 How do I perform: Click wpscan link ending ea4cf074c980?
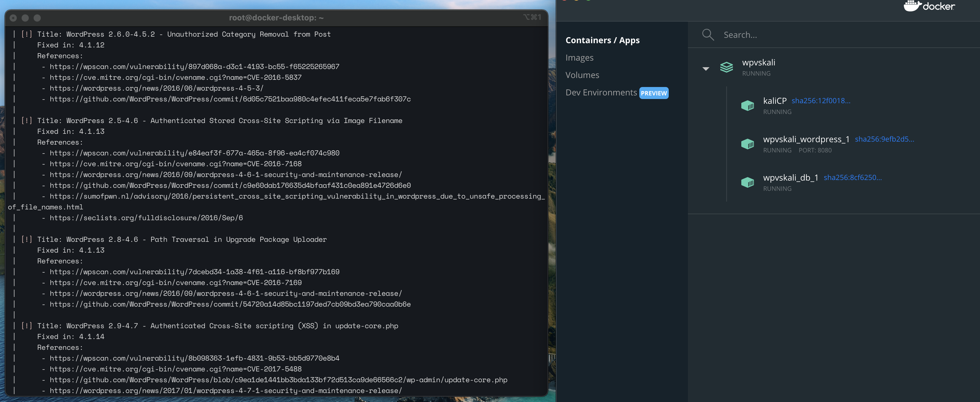pyautogui.click(x=194, y=153)
